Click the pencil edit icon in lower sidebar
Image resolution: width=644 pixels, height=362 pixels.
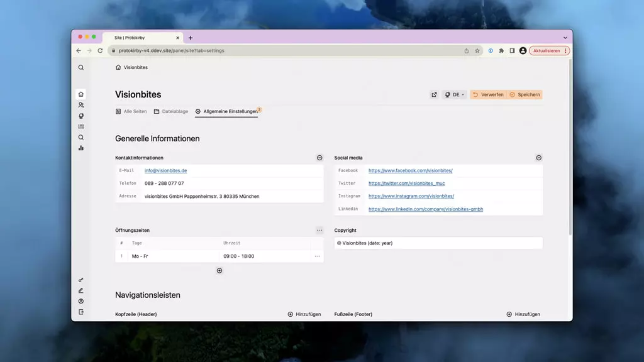(81, 290)
